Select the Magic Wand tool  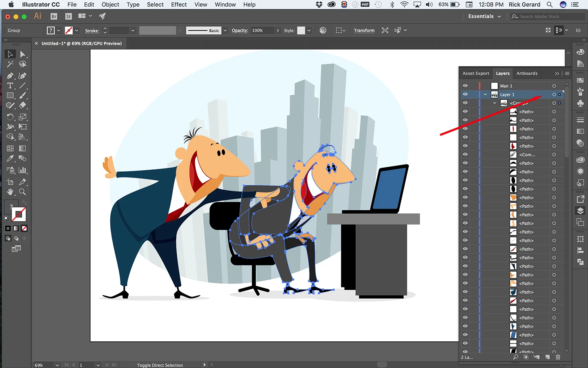(10, 64)
